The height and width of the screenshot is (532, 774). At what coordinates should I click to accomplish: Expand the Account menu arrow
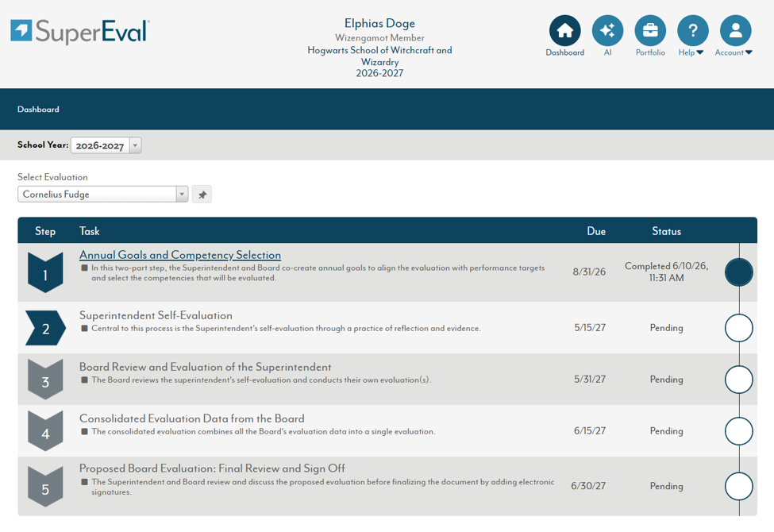coord(749,52)
